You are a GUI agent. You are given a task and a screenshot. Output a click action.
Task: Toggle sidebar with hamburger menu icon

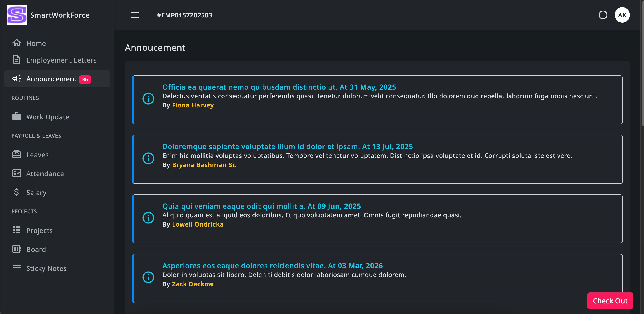tap(135, 15)
